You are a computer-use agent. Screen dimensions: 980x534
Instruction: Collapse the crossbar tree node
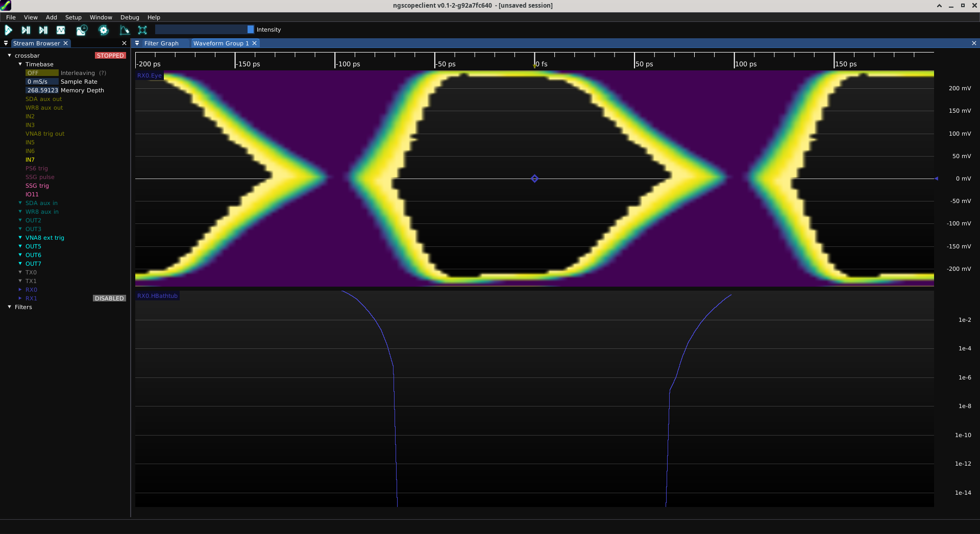(9, 56)
